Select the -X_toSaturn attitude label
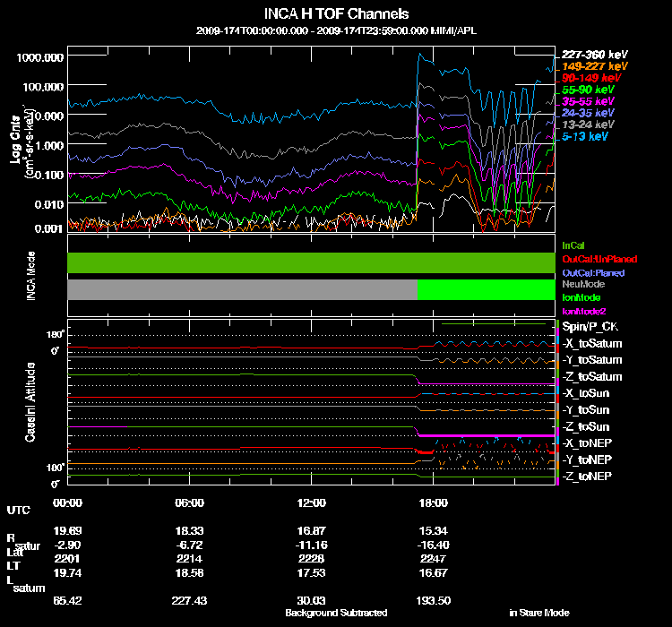The width and height of the screenshot is (672, 627). [592, 343]
